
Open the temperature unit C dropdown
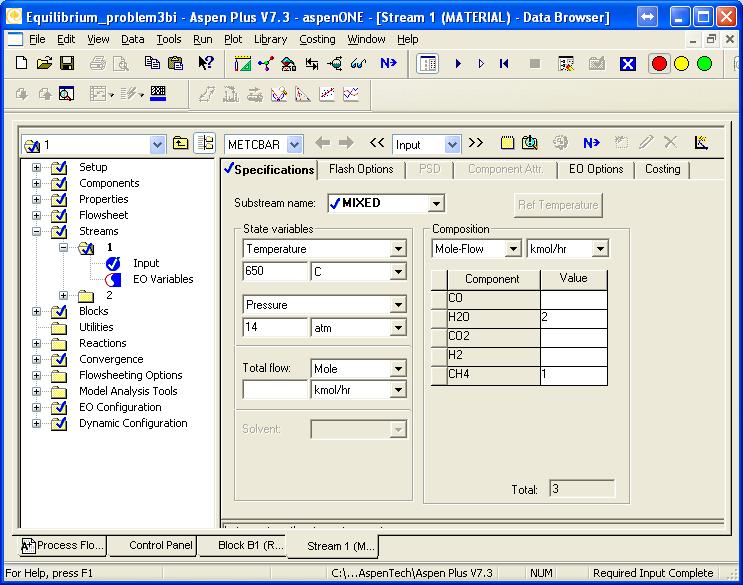pos(399,272)
